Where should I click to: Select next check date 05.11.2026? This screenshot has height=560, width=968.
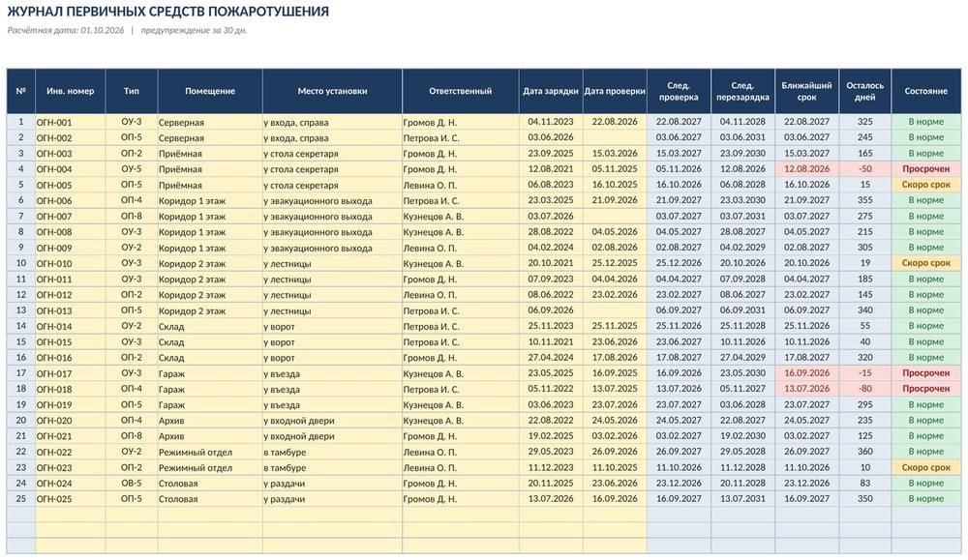(x=680, y=169)
